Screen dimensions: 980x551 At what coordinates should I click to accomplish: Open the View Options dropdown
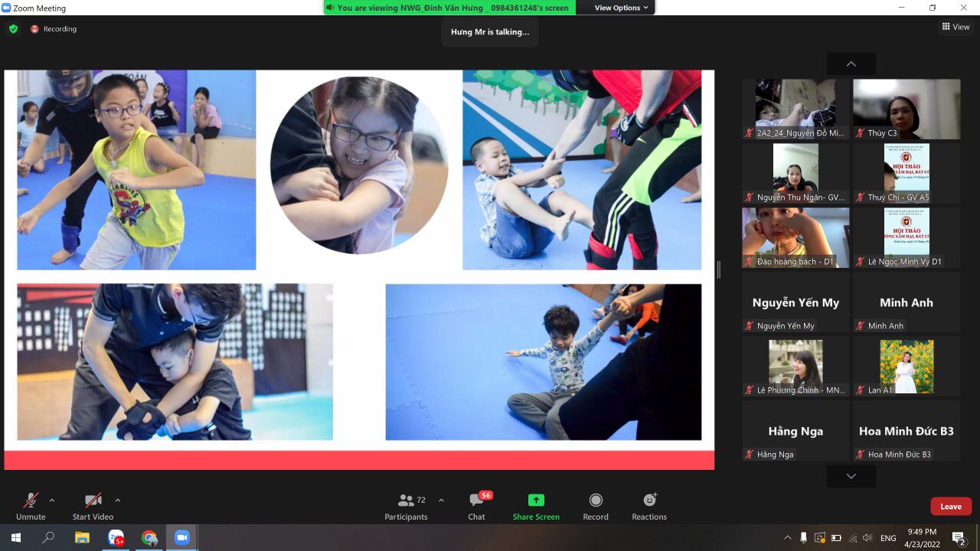coord(622,8)
